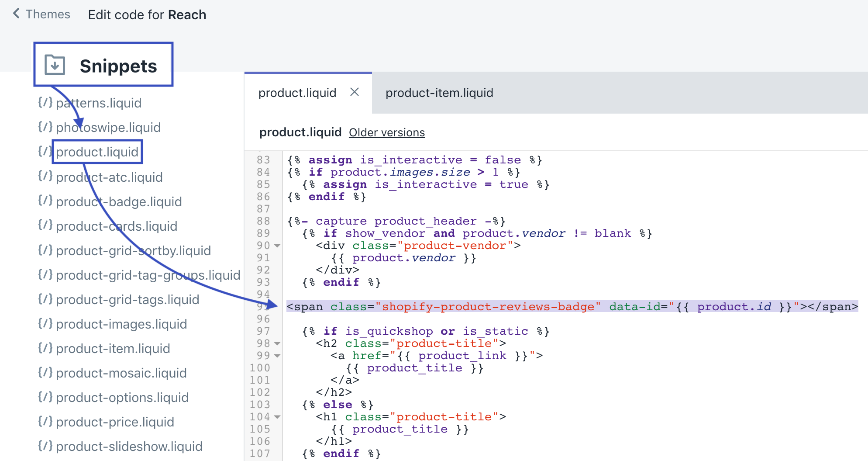Click the liquid file icon beside product-mosaic.liquid
This screenshot has width=868, height=461.
(45, 372)
